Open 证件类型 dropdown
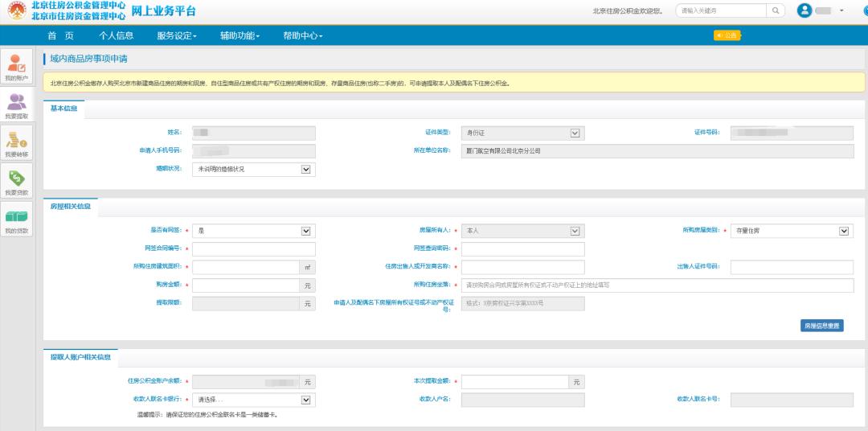Screen dimensions: 868x431 pyautogui.click(x=522, y=133)
